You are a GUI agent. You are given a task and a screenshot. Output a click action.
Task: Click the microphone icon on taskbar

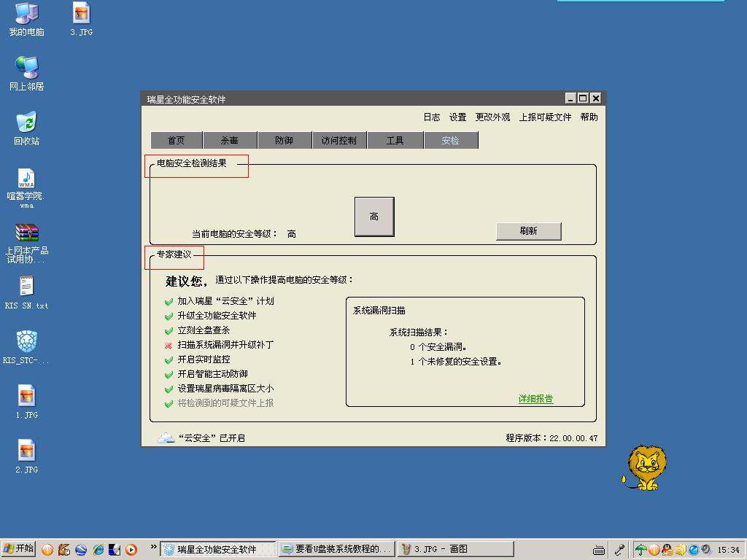619,550
